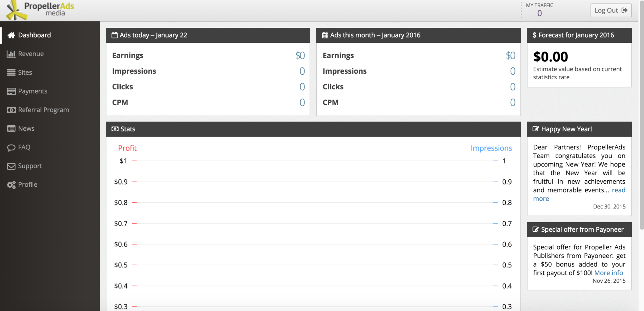Image resolution: width=644 pixels, height=311 pixels.
Task: Click the FAQ speech bubble icon
Action: coord(11,147)
